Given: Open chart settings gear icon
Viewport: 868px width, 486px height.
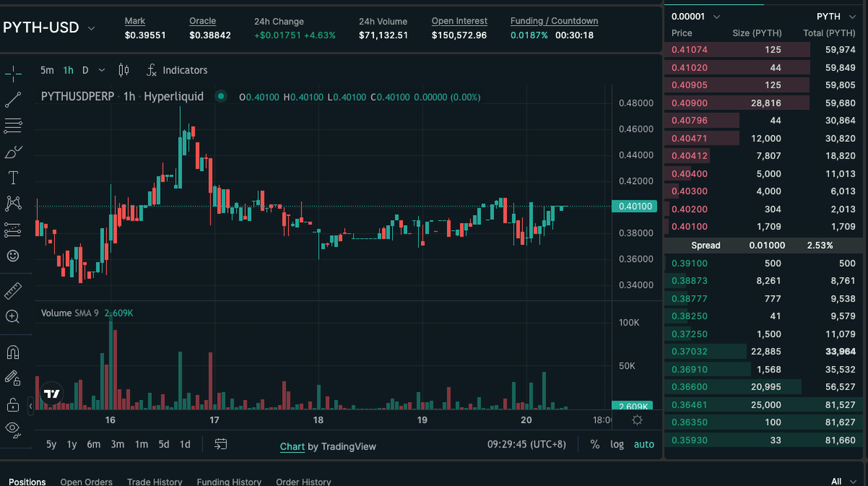Looking at the screenshot, I should (637, 420).
